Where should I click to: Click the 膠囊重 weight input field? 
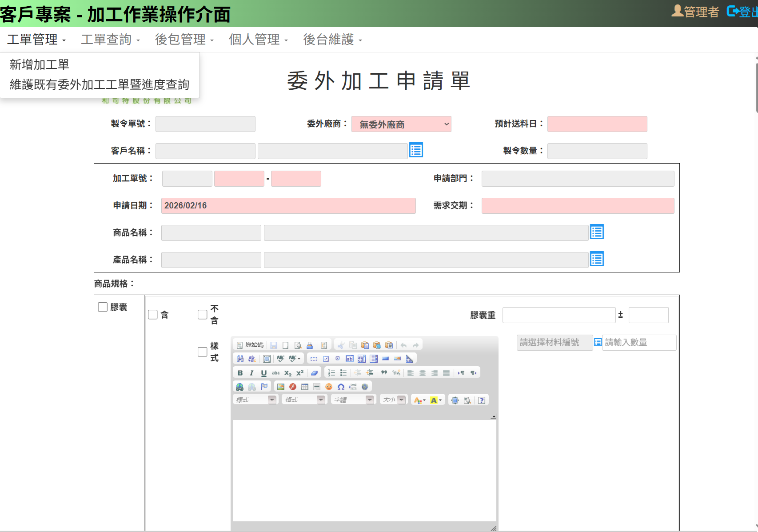pyautogui.click(x=559, y=315)
